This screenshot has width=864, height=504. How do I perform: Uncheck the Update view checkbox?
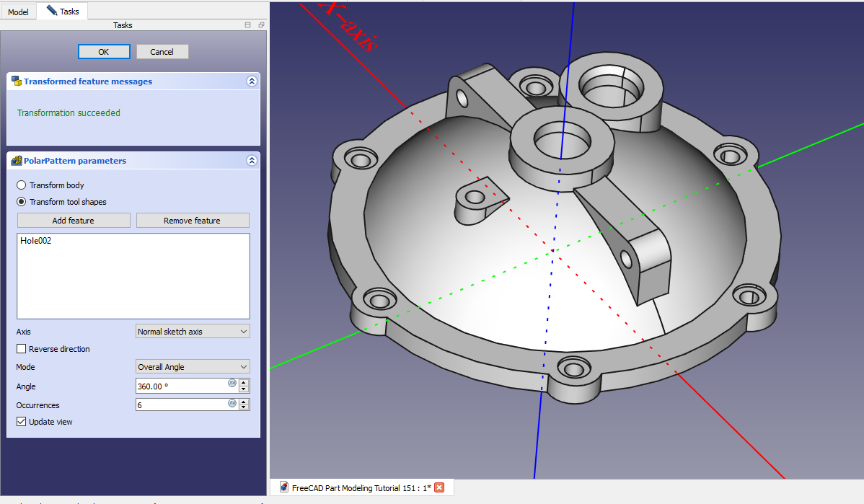[x=22, y=422]
